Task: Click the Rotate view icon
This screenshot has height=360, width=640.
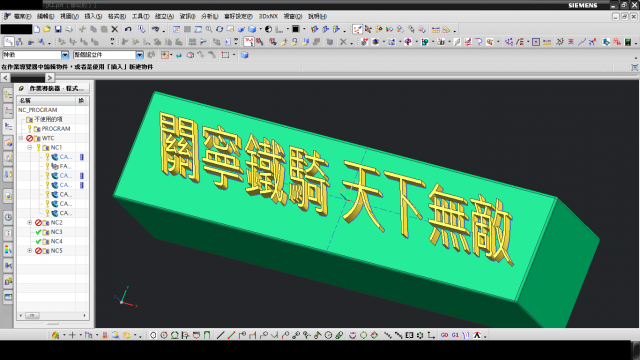Action: 220,29
